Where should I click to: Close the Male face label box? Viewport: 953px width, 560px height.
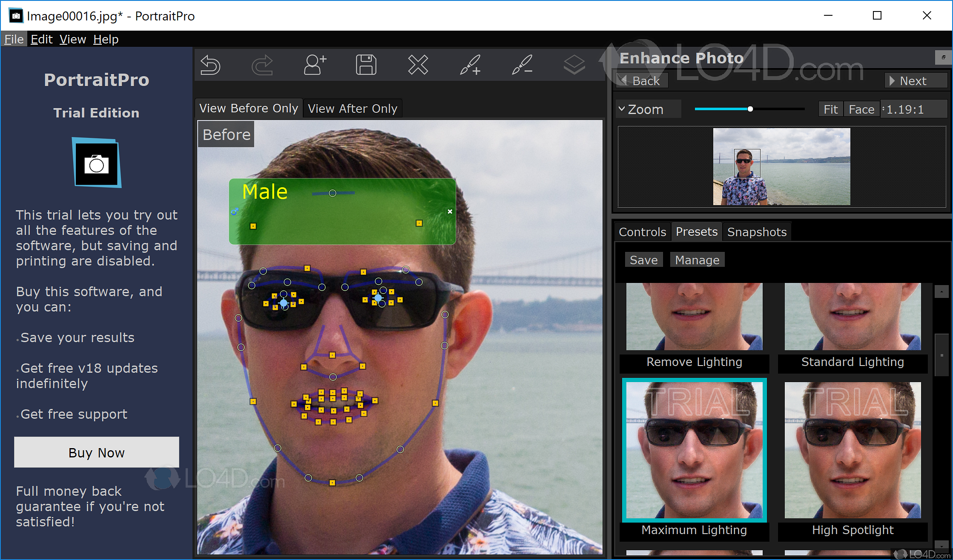click(450, 211)
